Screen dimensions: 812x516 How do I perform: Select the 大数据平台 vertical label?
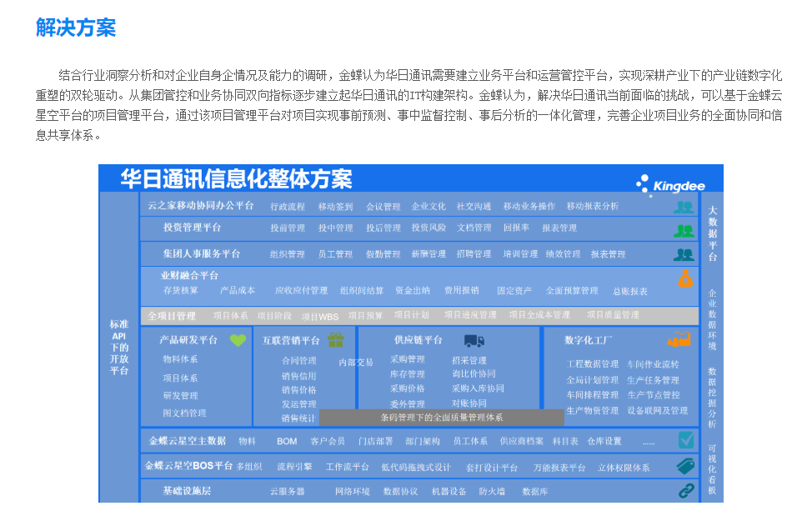coord(713,233)
